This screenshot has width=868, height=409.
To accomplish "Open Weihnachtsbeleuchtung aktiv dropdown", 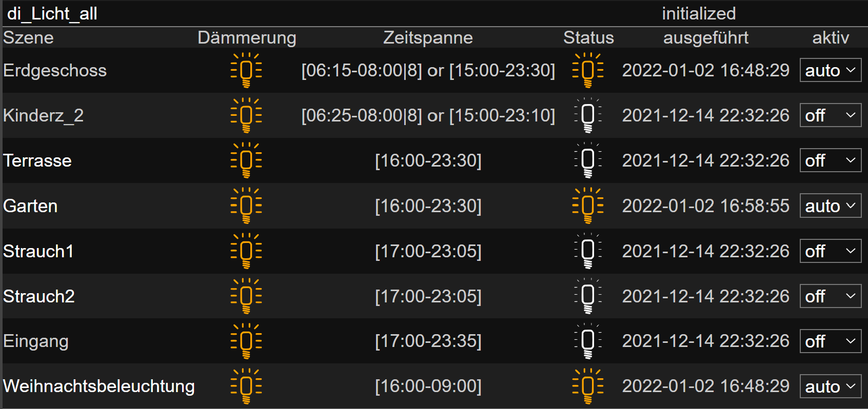I will 831,386.
